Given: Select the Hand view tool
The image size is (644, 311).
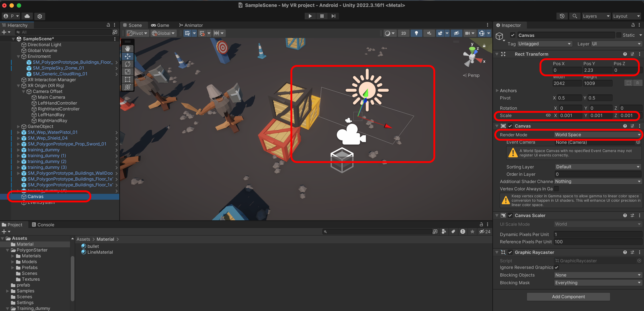Looking at the screenshot, I should 127,49.
